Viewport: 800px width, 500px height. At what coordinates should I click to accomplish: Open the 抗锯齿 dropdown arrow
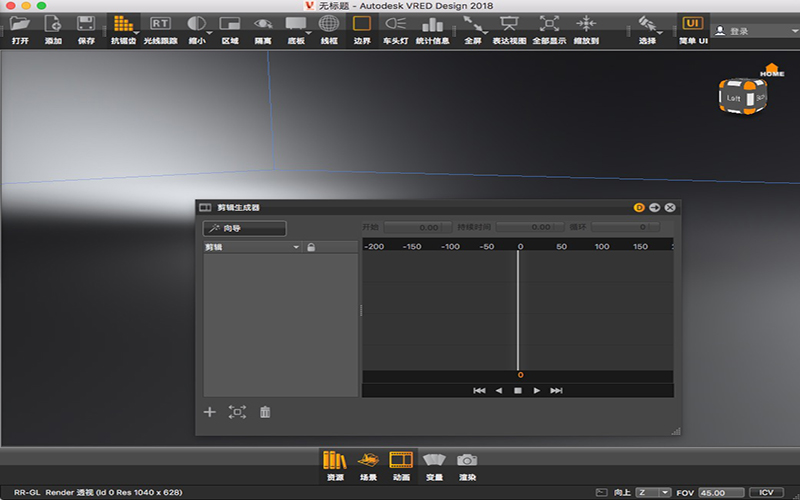[137, 33]
